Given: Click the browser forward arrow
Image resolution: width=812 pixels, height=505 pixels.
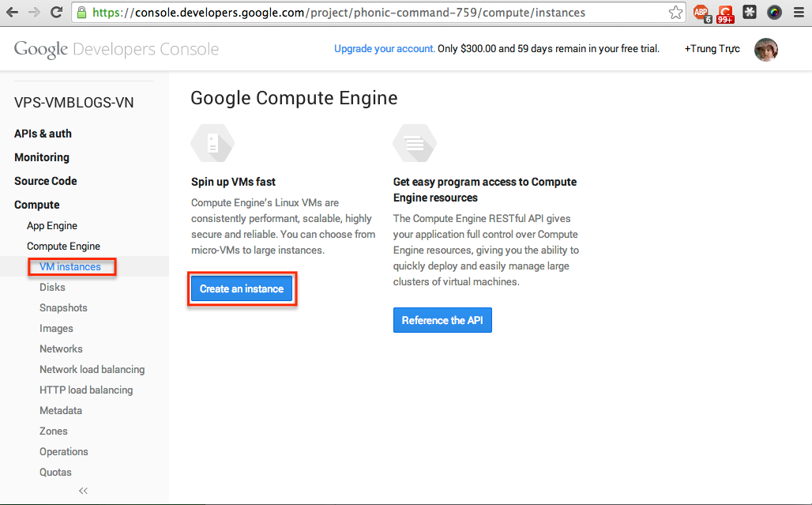Looking at the screenshot, I should point(34,13).
